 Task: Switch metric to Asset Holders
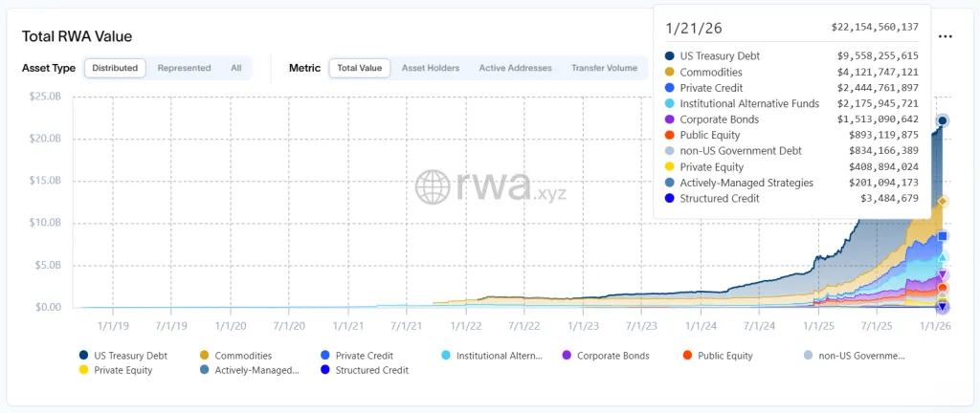click(430, 68)
